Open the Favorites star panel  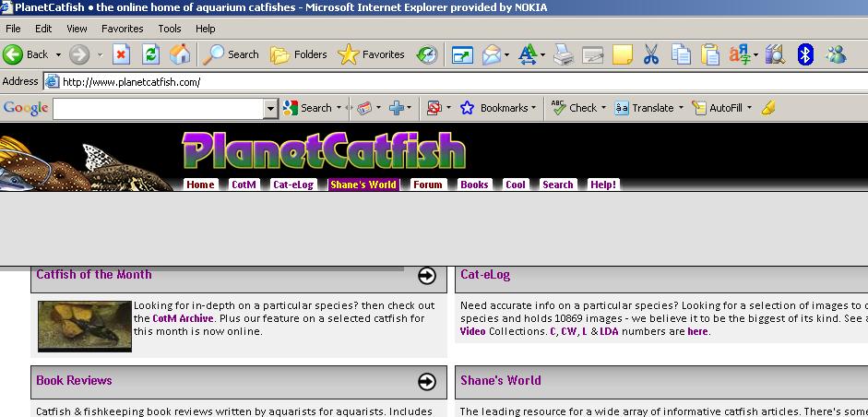click(x=371, y=54)
